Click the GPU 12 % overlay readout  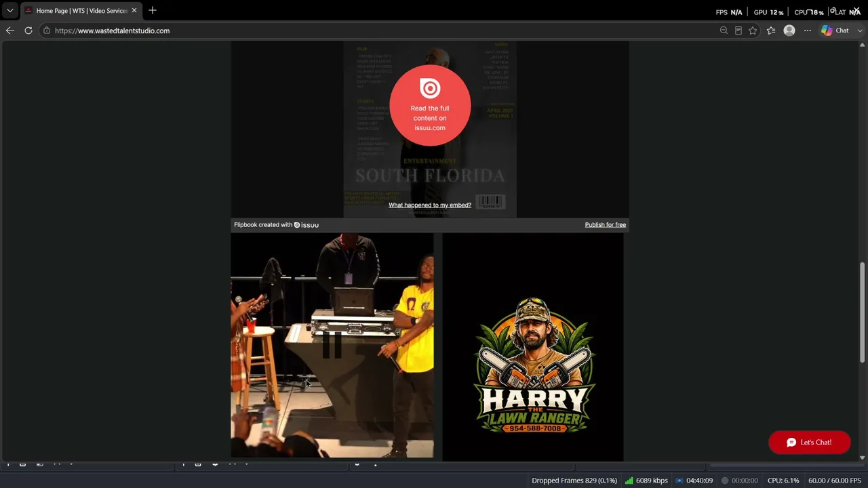(x=768, y=12)
